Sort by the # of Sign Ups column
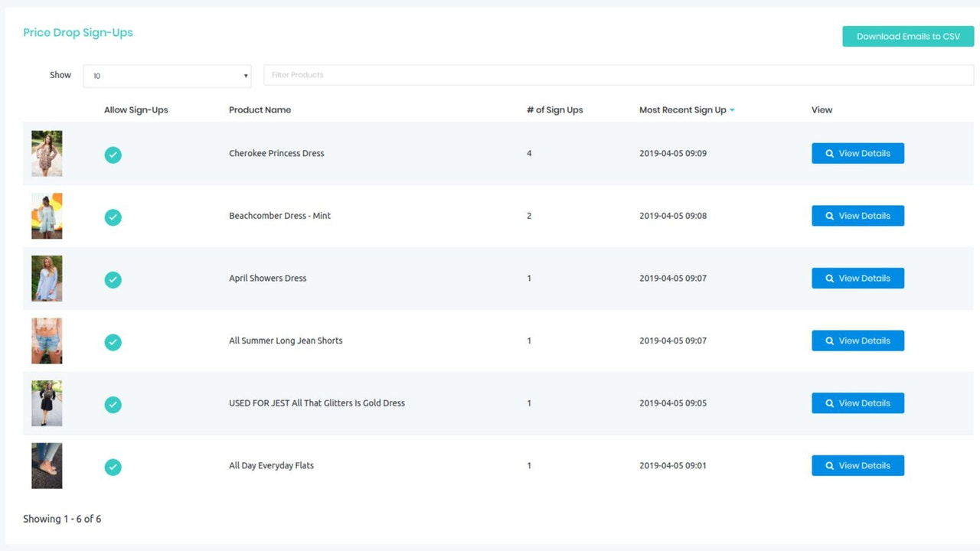The image size is (980, 551). click(554, 109)
